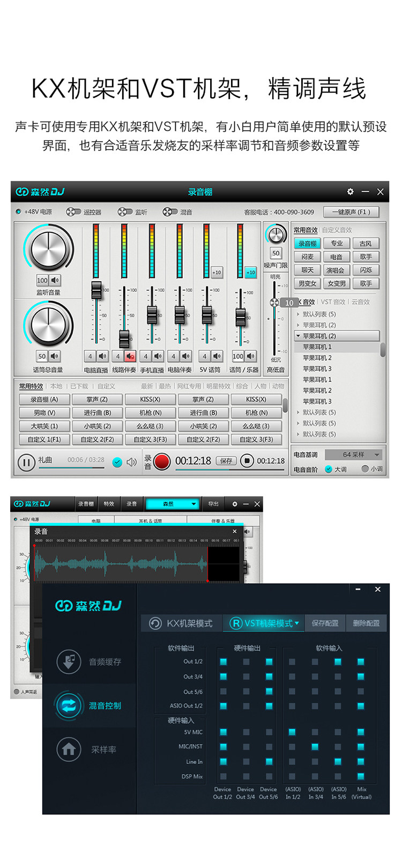
Task: Click the 噪声门限 knob
Action: coord(276,234)
